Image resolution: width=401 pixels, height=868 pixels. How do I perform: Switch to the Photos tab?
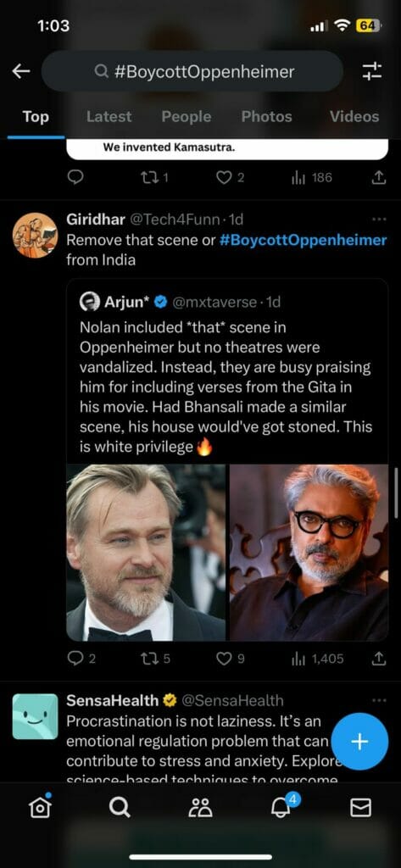[266, 116]
